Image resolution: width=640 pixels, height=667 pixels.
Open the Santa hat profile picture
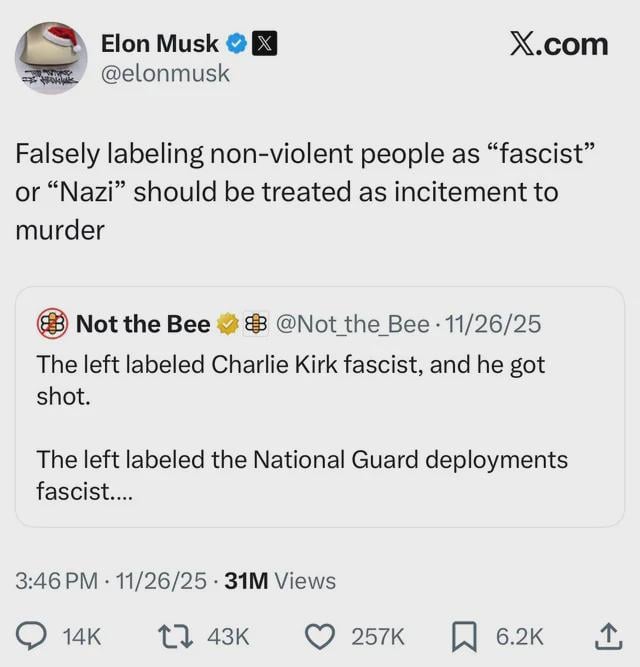tap(51, 59)
